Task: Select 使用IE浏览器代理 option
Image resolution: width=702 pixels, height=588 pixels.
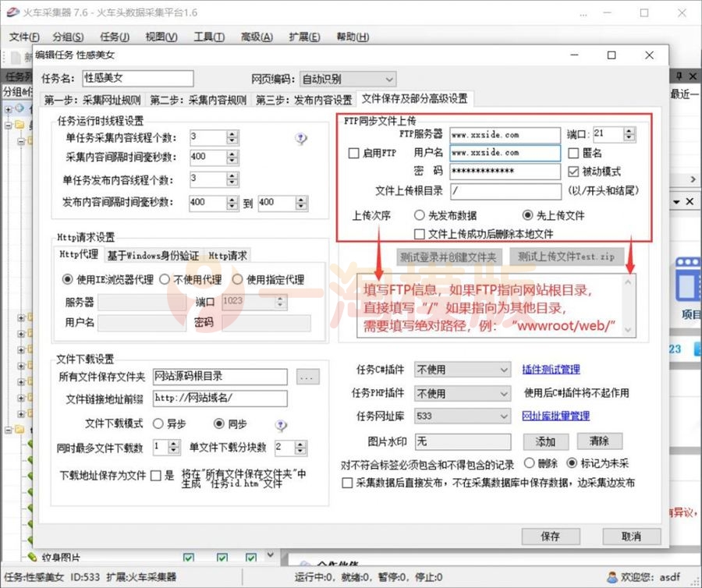Action: tap(67, 279)
